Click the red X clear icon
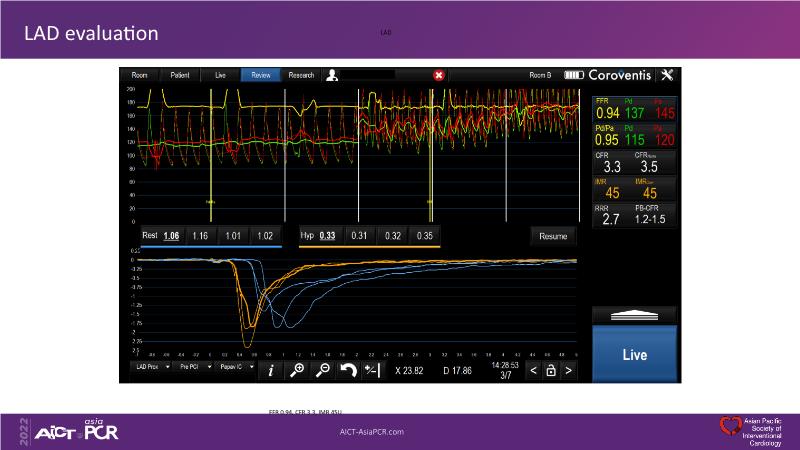Viewport: 800px width, 450px height. coord(439,75)
